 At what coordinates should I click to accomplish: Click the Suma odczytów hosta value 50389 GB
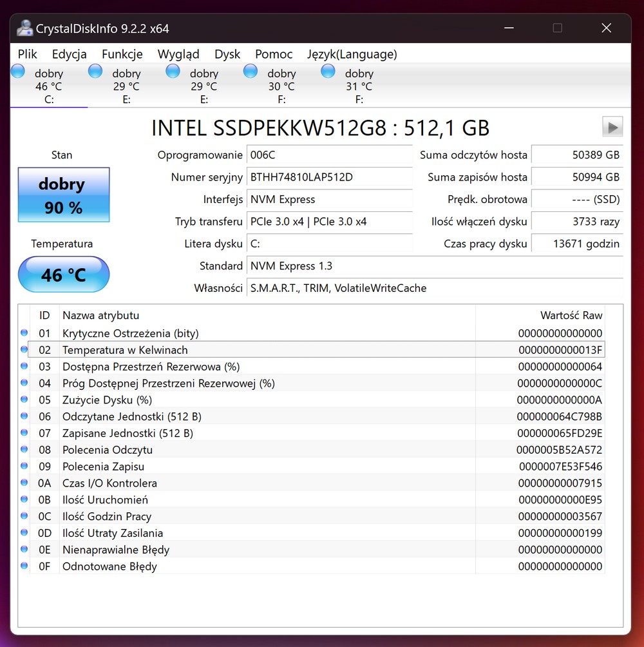tap(577, 155)
